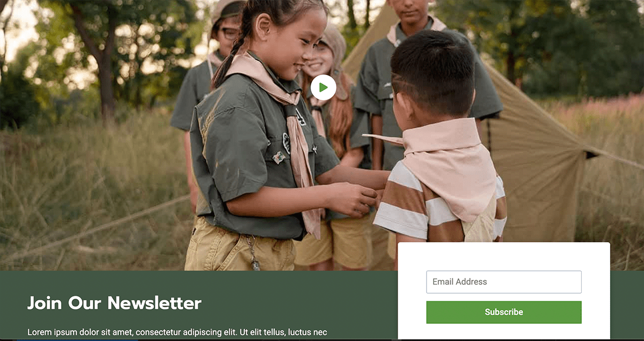Click the word Newsletter in the heading
This screenshot has height=341, width=644.
click(155, 303)
